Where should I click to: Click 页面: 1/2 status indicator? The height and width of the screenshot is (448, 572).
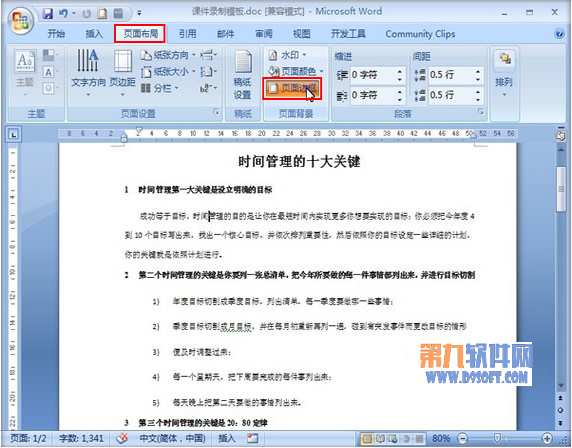28,438
